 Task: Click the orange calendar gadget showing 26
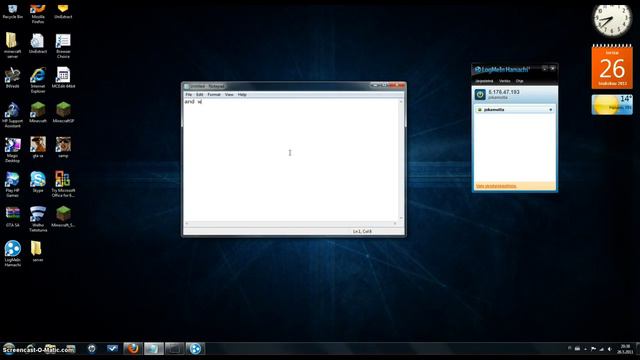coord(612,67)
